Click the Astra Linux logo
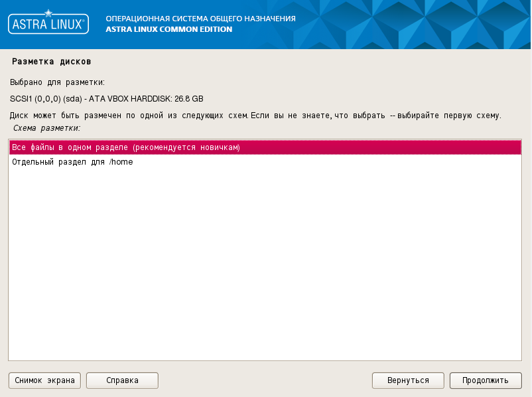The image size is (532, 397). [x=48, y=23]
